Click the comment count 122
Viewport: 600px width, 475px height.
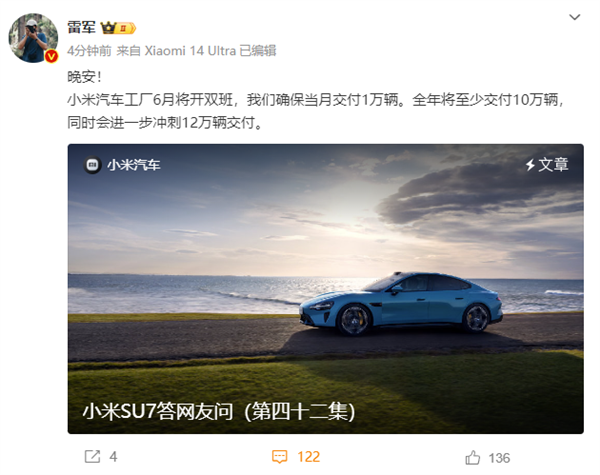[308, 457]
